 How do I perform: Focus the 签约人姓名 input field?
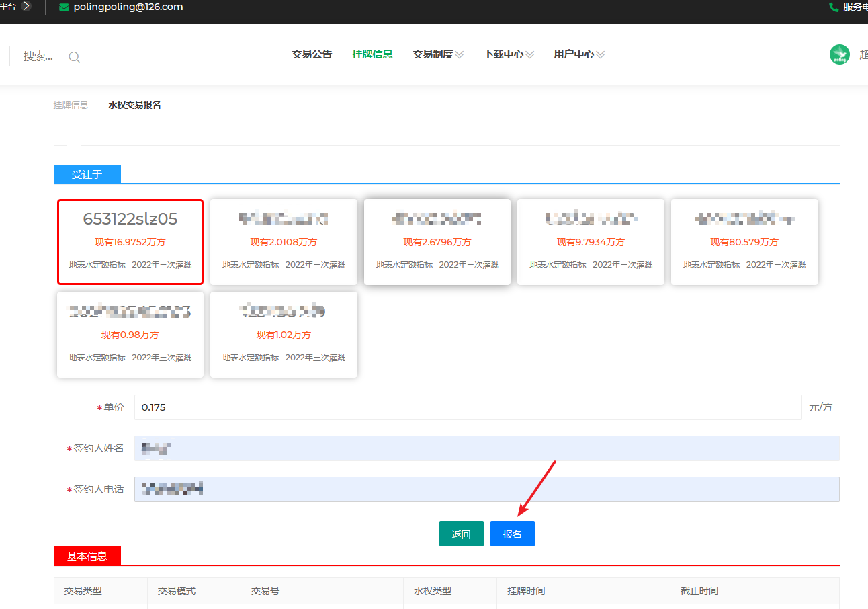click(x=486, y=448)
